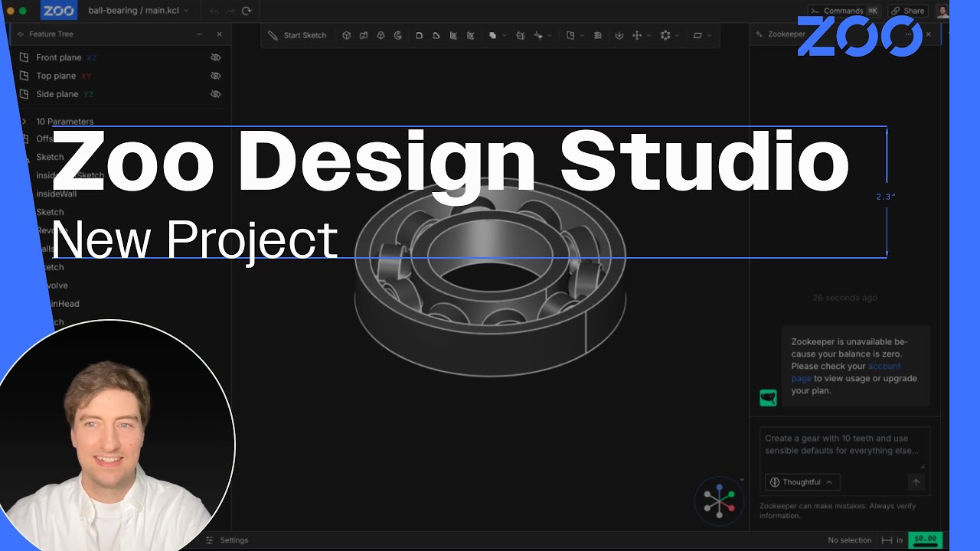The width and height of the screenshot is (980, 551).
Task: Toggle visibility of the Side plane
Action: [215, 94]
